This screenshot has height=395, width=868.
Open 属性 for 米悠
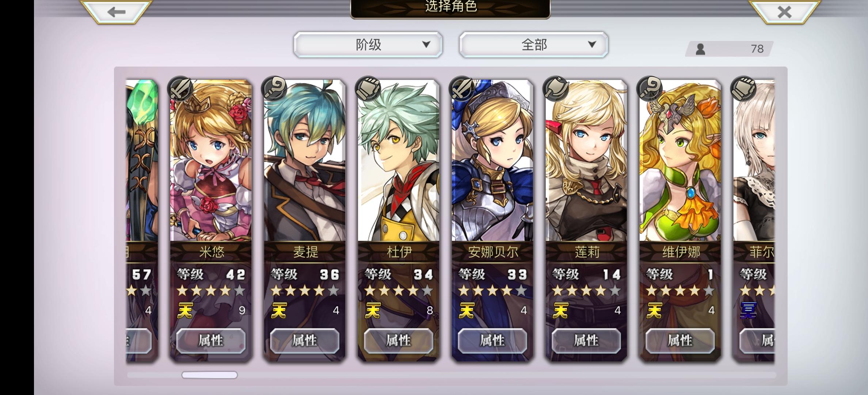(x=211, y=341)
